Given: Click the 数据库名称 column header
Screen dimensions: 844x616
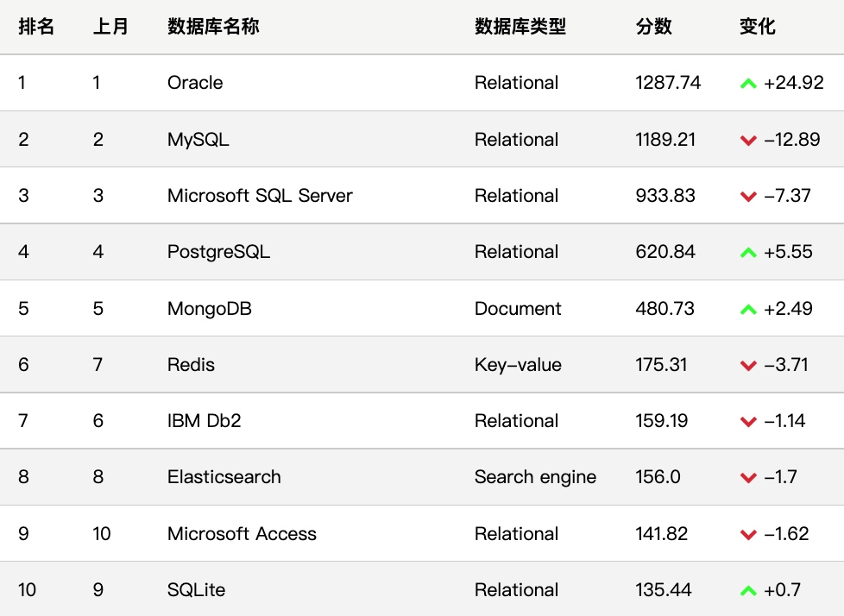Looking at the screenshot, I should [213, 26].
